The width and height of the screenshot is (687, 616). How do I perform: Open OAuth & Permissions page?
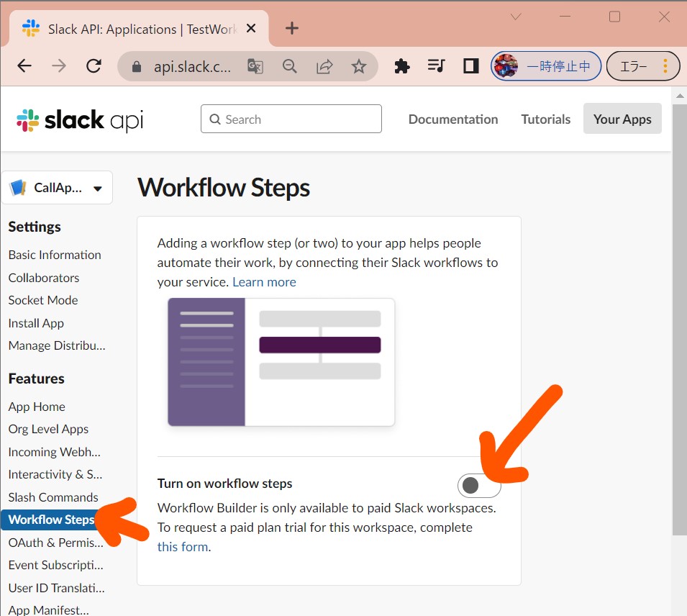coord(55,543)
